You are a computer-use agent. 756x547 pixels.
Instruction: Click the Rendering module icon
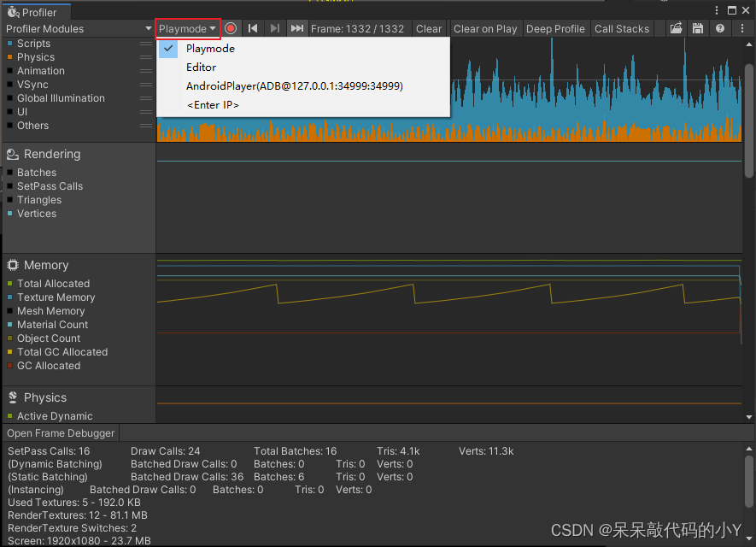13,155
